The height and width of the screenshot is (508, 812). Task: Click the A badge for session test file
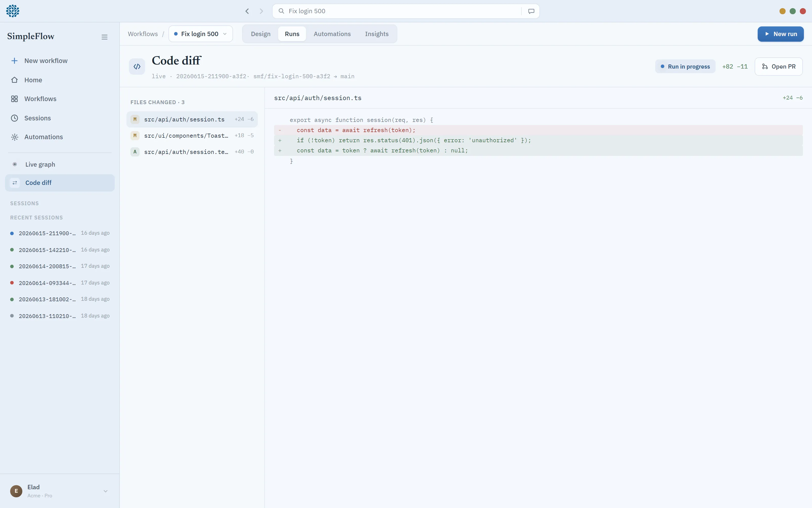[135, 152]
